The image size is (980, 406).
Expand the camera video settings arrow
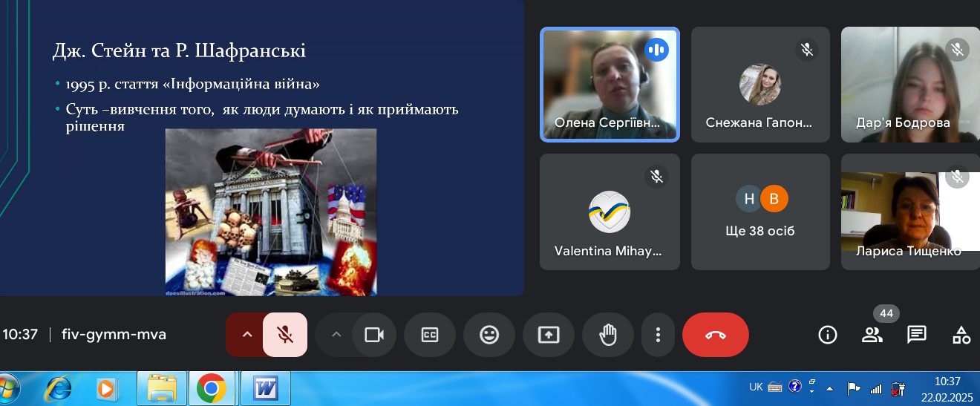pos(336,335)
